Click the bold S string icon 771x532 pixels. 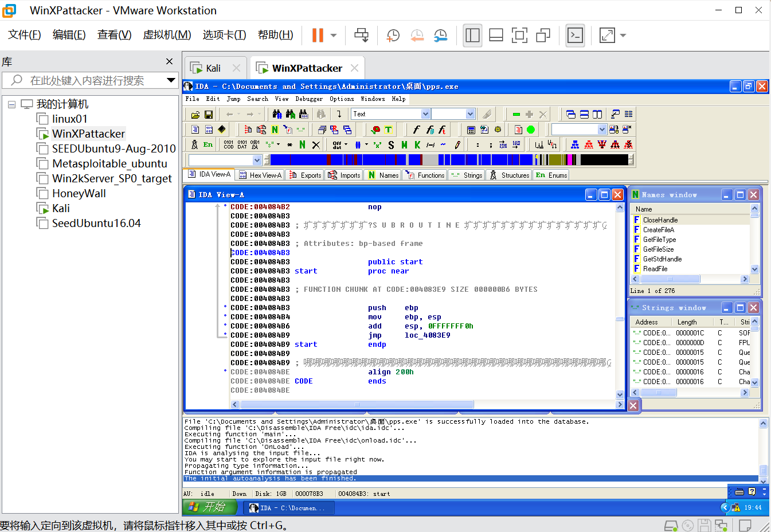pos(391,145)
